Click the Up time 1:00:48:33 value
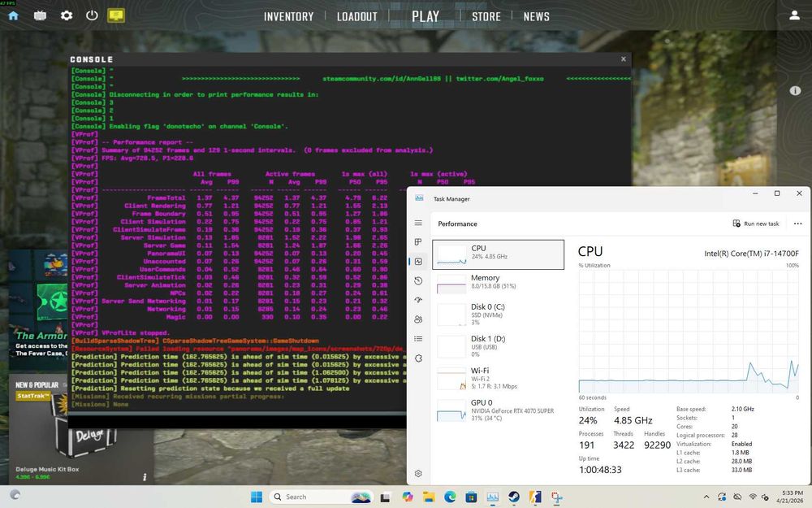 [x=600, y=470]
